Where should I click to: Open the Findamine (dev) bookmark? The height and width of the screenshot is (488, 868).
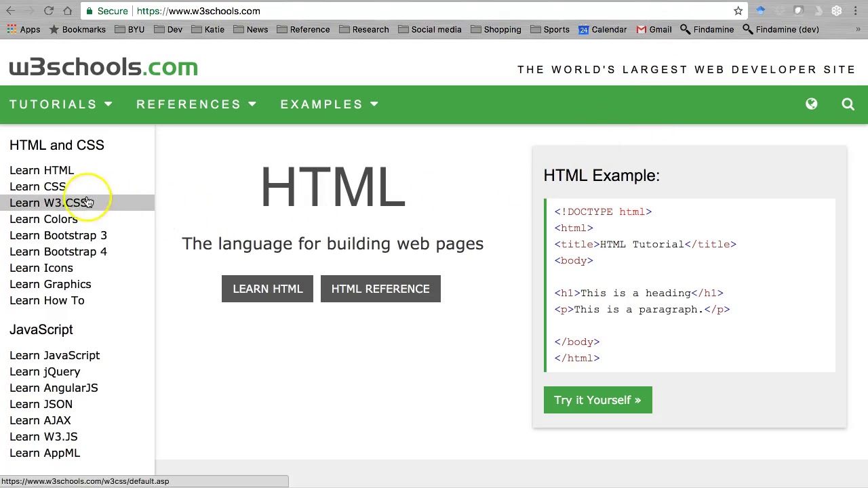click(781, 29)
